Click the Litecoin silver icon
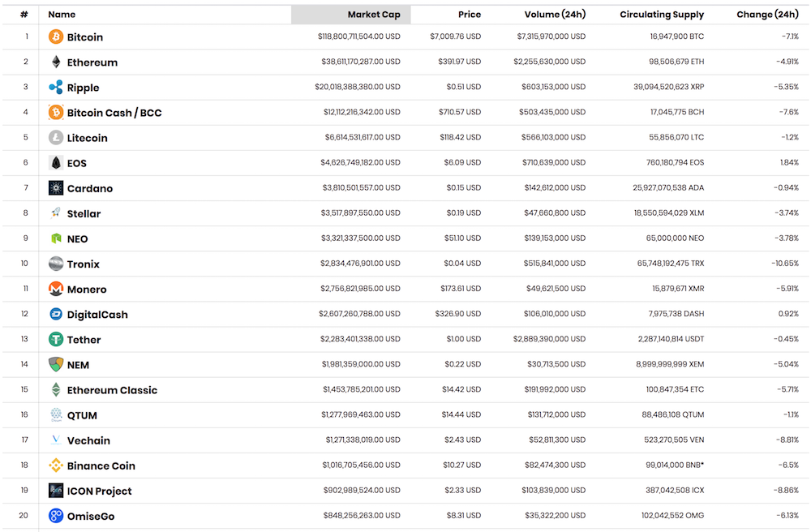The image size is (811, 532). point(56,138)
